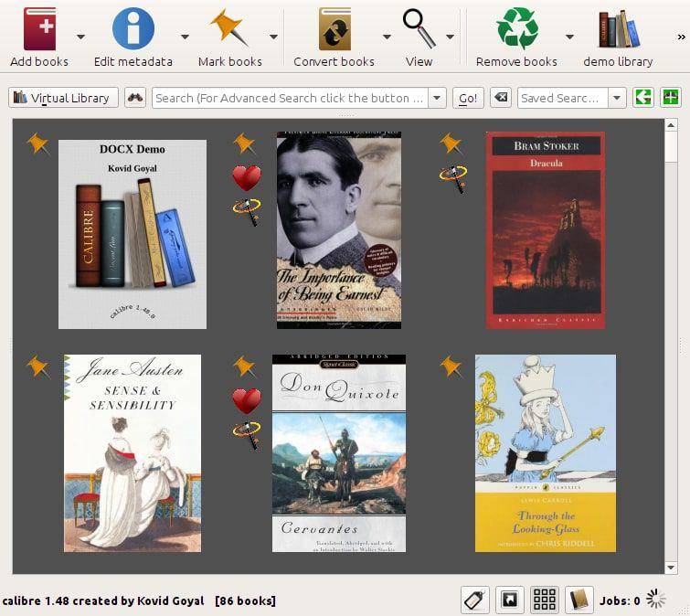Open search history dropdown arrow

tap(438, 98)
